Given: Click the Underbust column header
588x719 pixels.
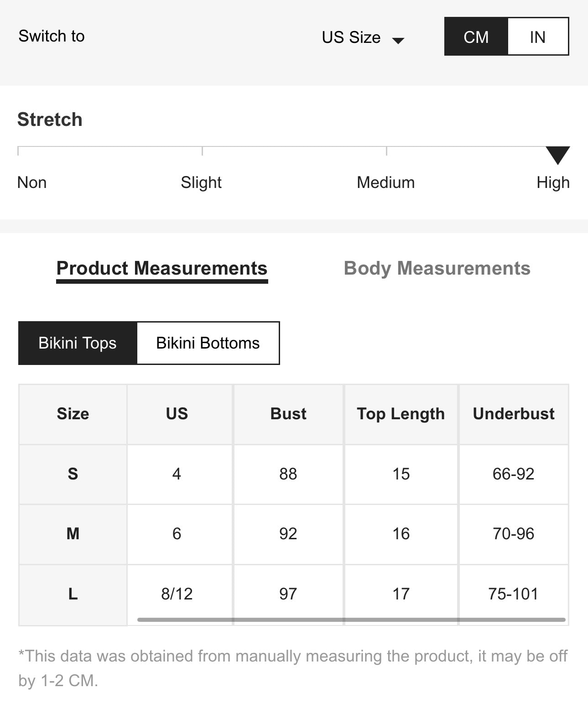Looking at the screenshot, I should pos(514,414).
